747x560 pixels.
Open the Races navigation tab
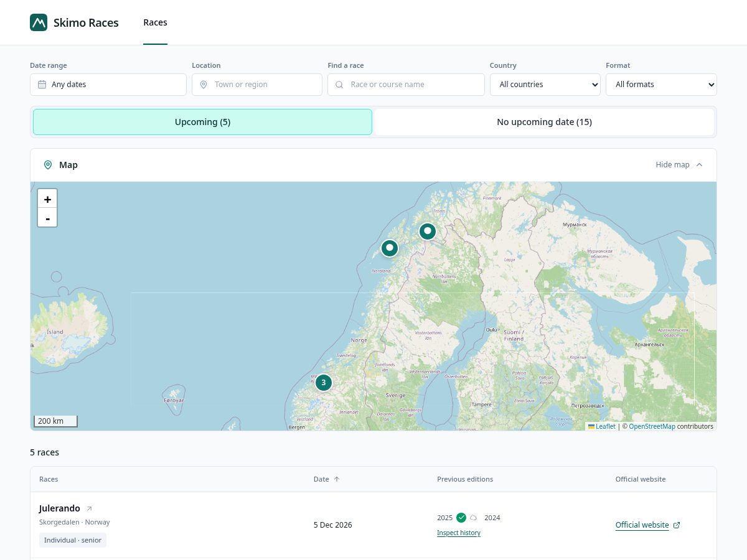(155, 22)
